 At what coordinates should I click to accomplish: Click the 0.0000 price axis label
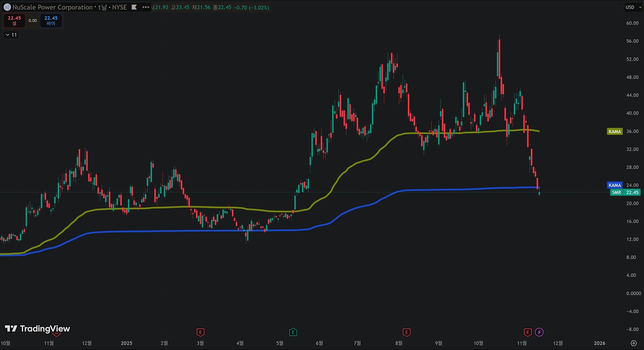click(x=634, y=293)
